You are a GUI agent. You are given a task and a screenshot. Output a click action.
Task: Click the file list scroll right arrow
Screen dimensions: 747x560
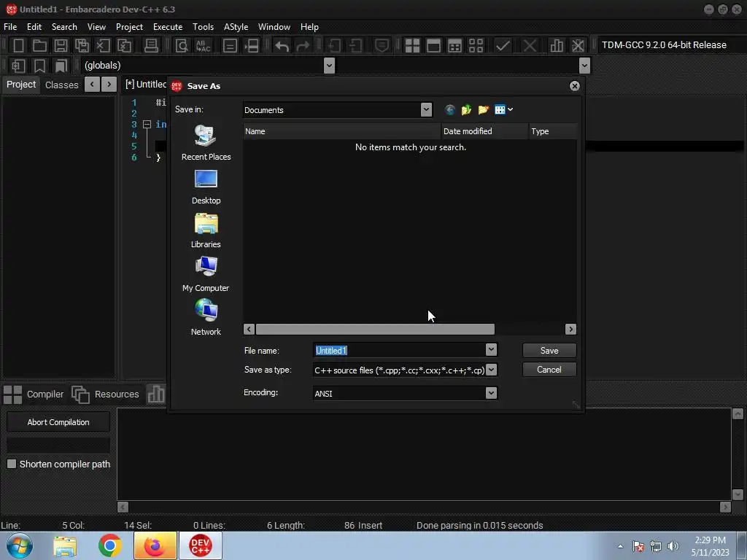pyautogui.click(x=570, y=329)
